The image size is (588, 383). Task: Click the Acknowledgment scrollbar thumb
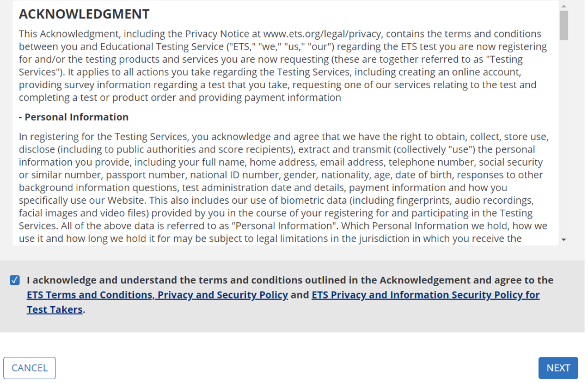(x=563, y=25)
